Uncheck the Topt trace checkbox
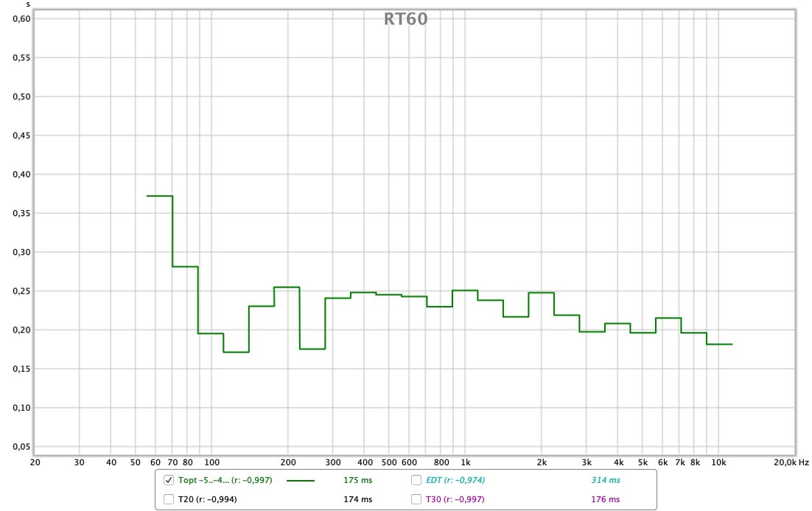 coord(168,480)
